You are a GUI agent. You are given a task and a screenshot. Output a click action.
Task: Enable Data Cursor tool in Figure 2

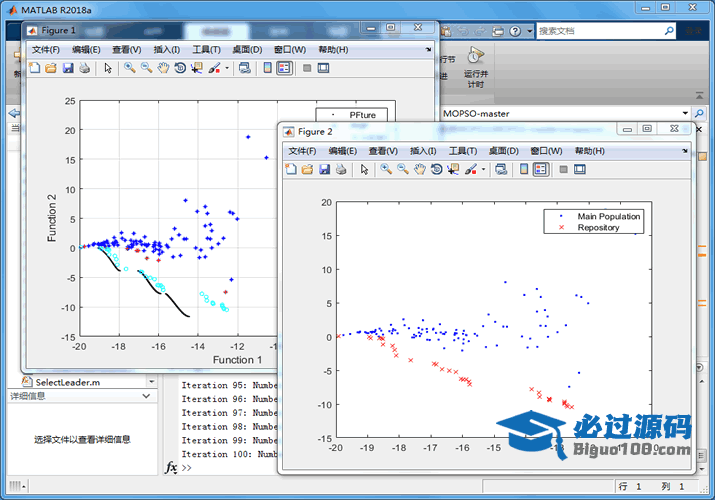453,170
